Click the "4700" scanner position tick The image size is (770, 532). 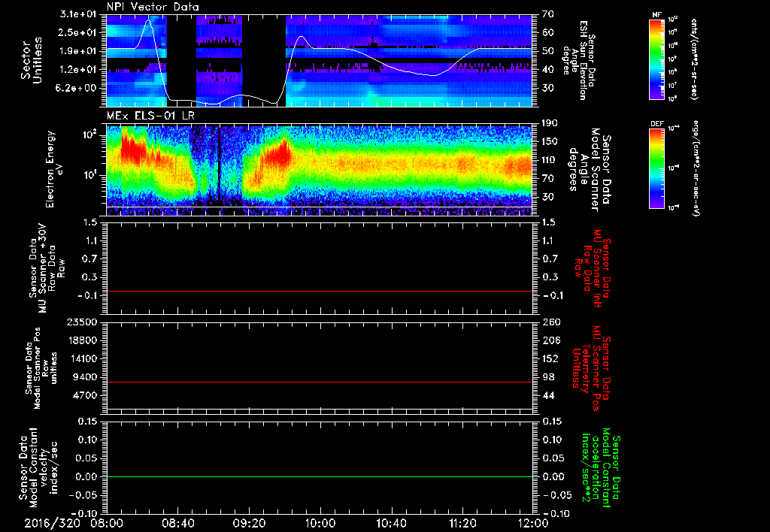(86, 395)
